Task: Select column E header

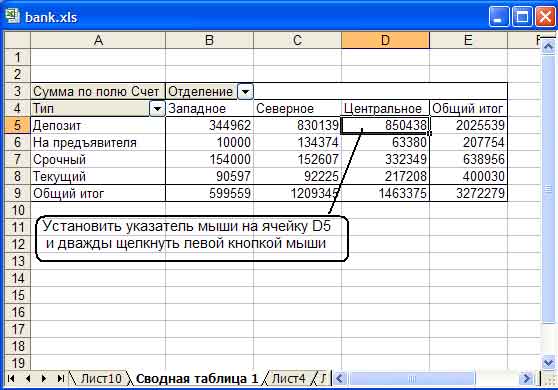Action: point(468,40)
